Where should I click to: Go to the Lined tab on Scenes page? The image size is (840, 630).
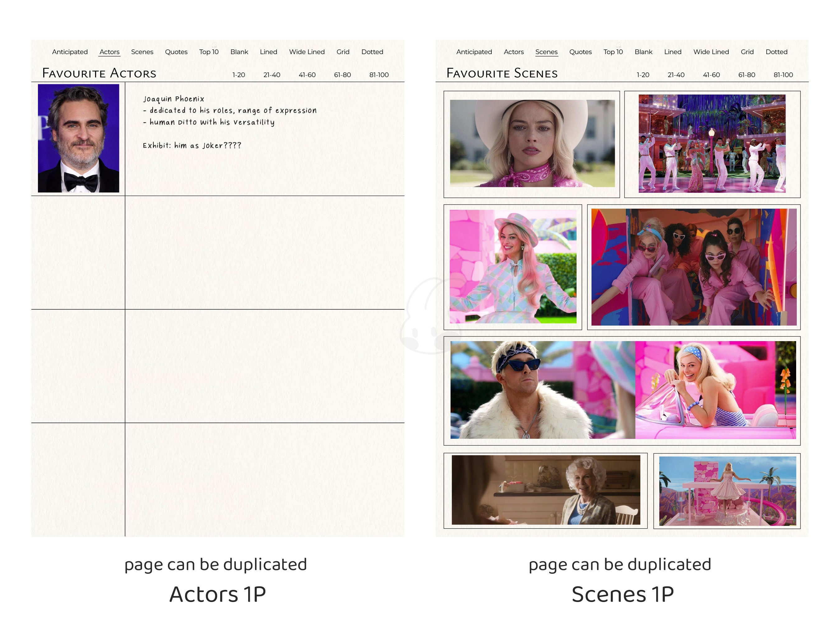coord(673,52)
